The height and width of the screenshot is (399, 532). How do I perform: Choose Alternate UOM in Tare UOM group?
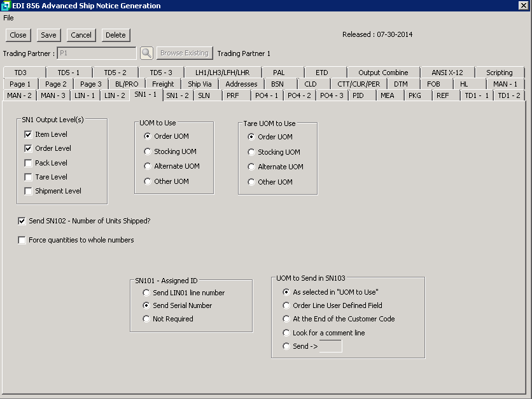tap(251, 167)
